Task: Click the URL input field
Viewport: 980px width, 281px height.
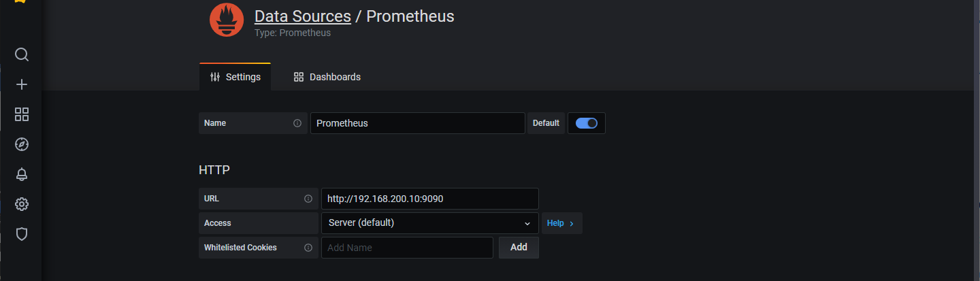Action: (x=429, y=199)
